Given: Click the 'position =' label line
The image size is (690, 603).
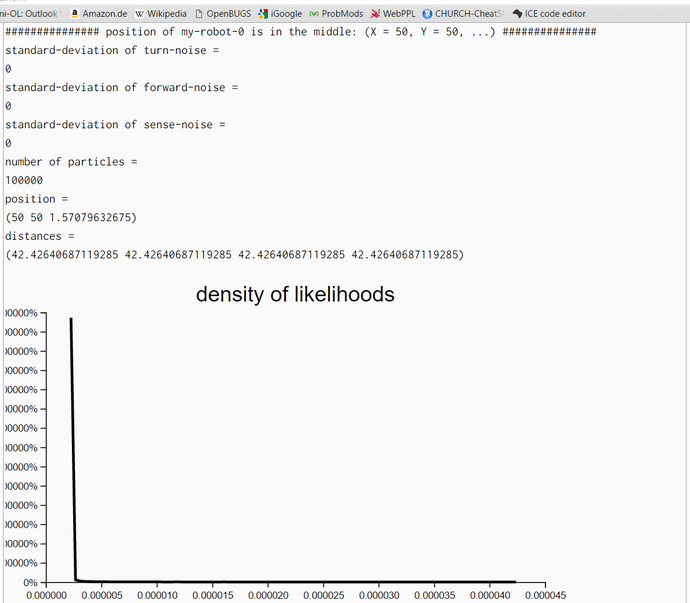Looking at the screenshot, I should pyautogui.click(x=36, y=199).
